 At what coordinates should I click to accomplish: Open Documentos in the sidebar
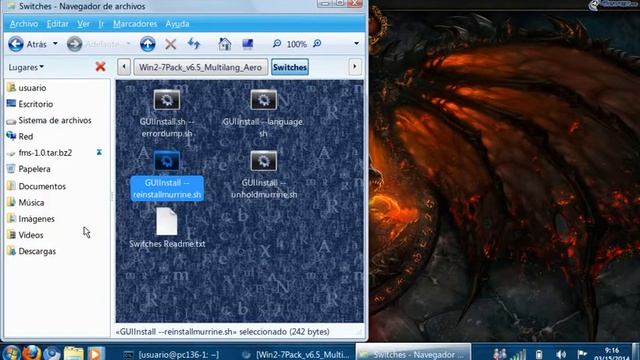click(x=42, y=186)
